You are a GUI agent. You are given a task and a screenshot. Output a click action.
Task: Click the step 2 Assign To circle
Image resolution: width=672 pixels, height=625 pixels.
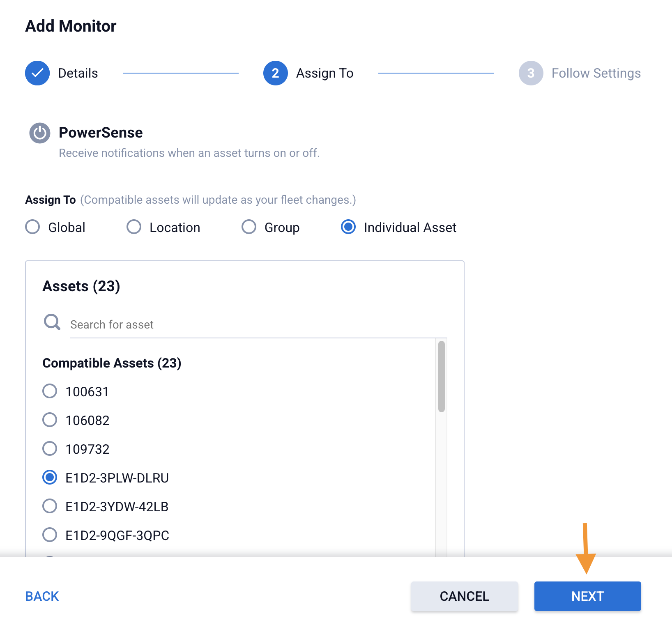[x=276, y=73]
